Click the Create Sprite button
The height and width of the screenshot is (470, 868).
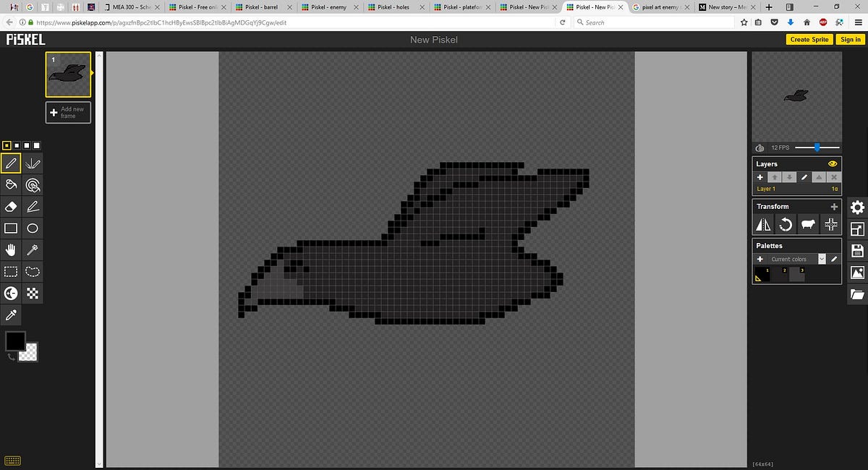point(809,40)
